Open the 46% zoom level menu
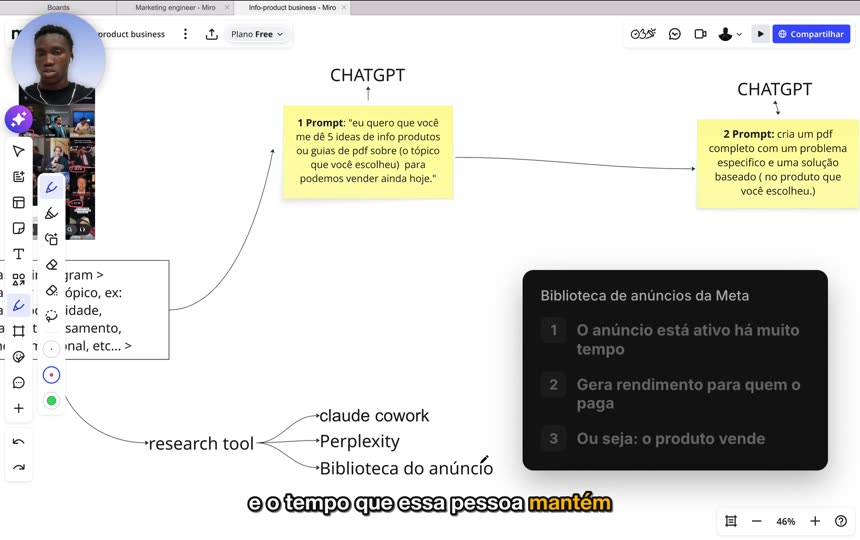The image size is (860, 540). 785,521
